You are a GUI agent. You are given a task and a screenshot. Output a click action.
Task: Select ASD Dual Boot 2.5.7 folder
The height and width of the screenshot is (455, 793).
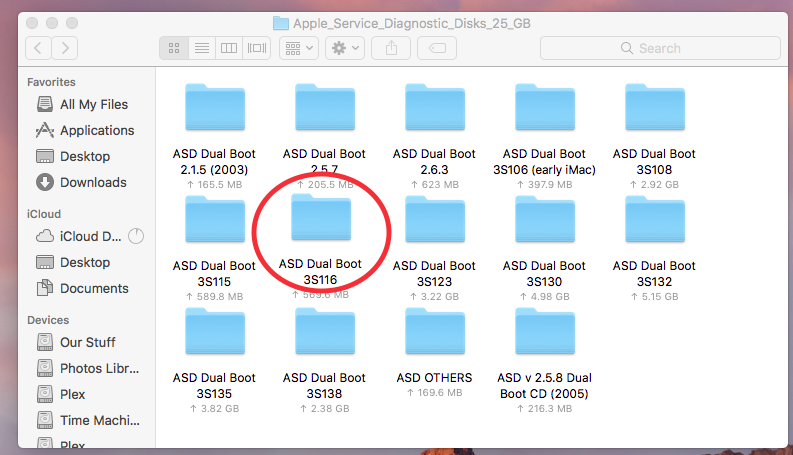pos(325,108)
